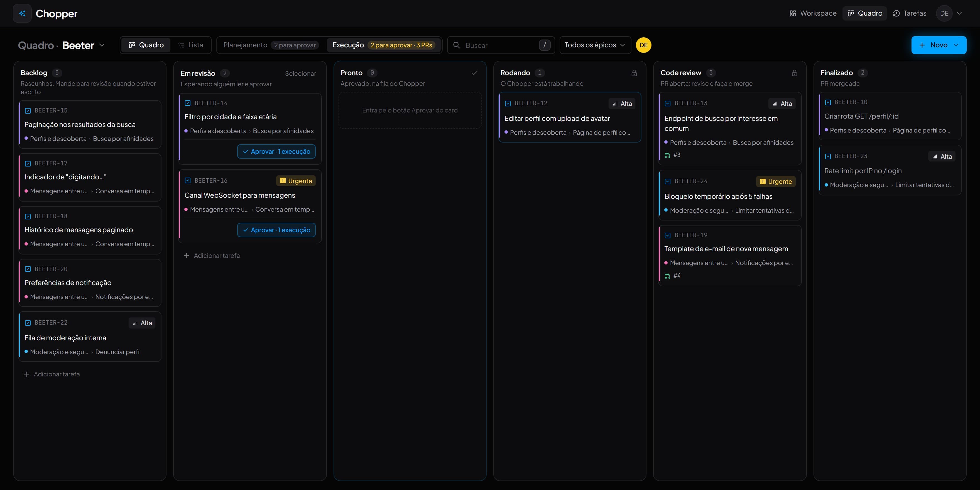Click the task type icon on BEETER-10
This screenshot has height=490, width=980.
point(827,102)
